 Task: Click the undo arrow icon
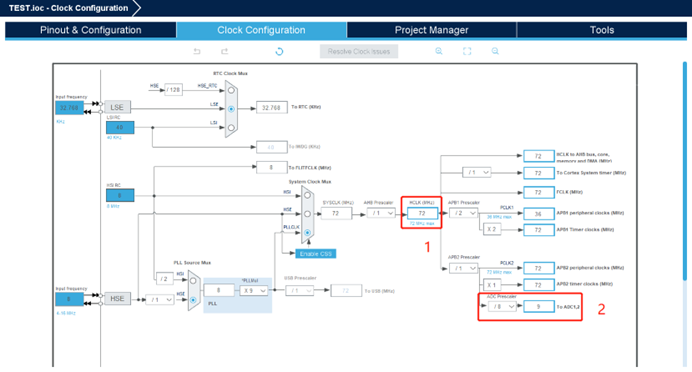point(197,52)
